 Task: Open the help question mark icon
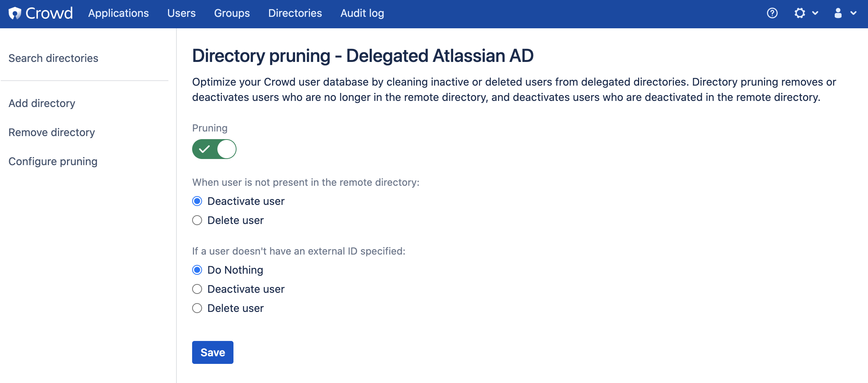pyautogui.click(x=772, y=13)
